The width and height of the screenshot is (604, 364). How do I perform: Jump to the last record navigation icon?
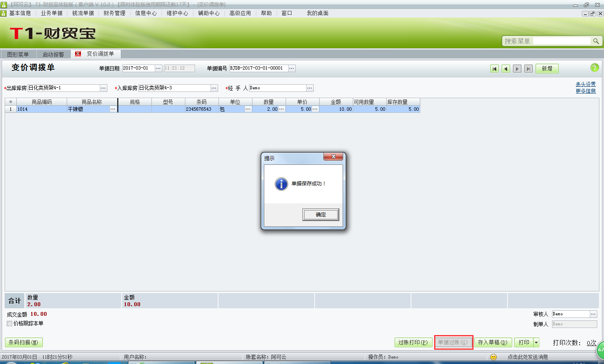[x=528, y=68]
